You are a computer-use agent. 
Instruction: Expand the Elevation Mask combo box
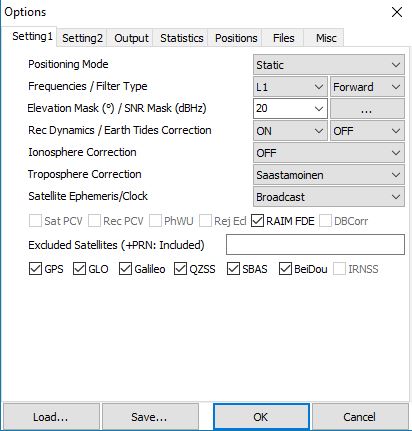(x=290, y=108)
